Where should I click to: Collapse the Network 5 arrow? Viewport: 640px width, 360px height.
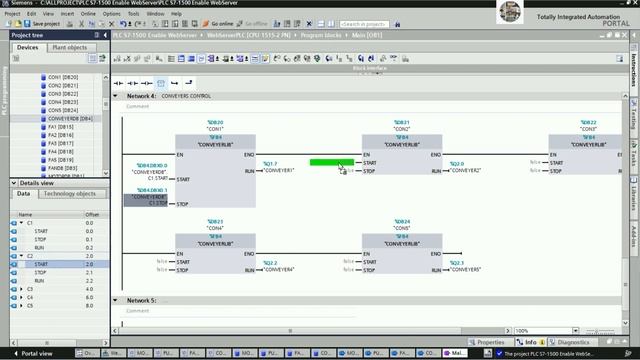click(116, 300)
